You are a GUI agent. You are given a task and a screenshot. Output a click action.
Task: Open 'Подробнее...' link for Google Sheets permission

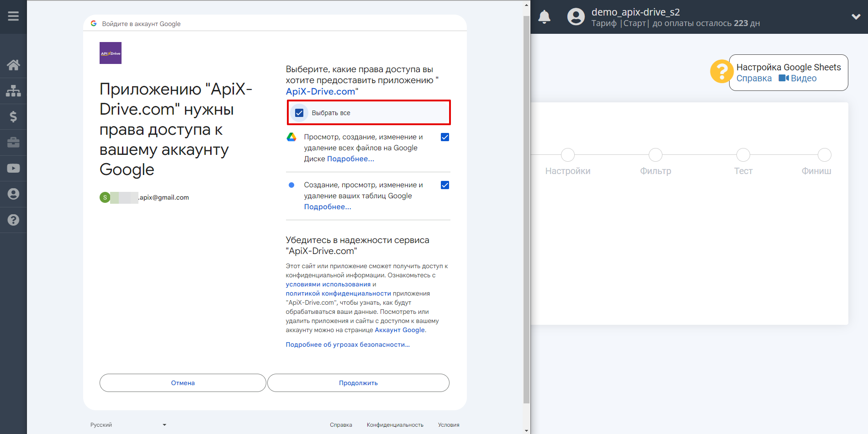point(328,207)
